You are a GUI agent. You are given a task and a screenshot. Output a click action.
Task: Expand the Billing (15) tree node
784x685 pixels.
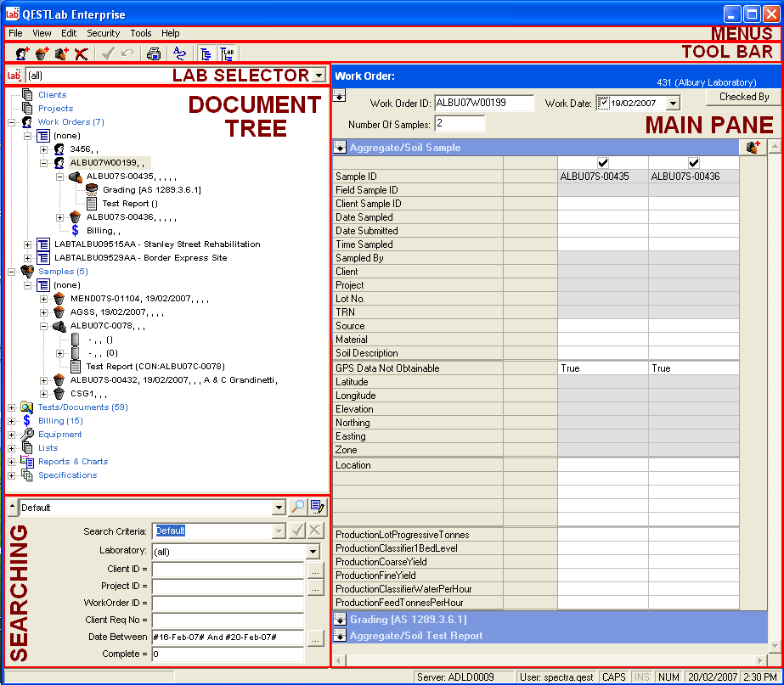12,421
